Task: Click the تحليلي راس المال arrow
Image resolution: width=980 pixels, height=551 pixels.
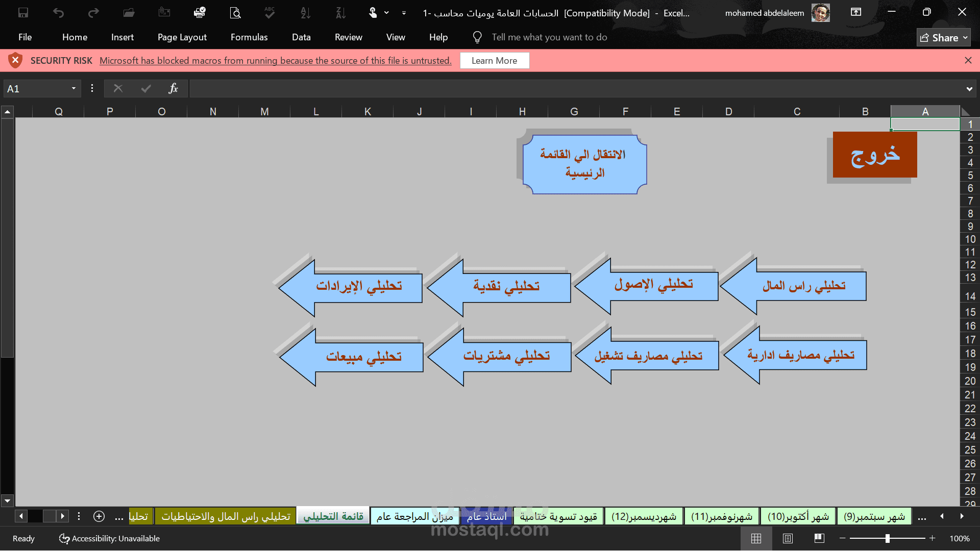Action: pos(793,286)
